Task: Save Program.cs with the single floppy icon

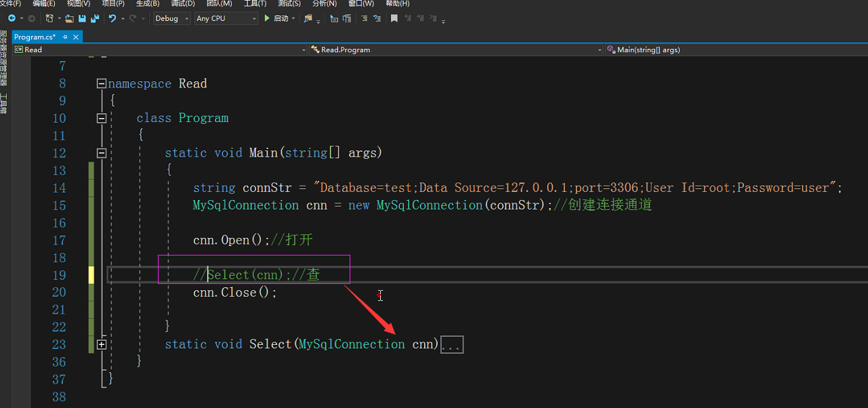Action: pyautogui.click(x=82, y=18)
